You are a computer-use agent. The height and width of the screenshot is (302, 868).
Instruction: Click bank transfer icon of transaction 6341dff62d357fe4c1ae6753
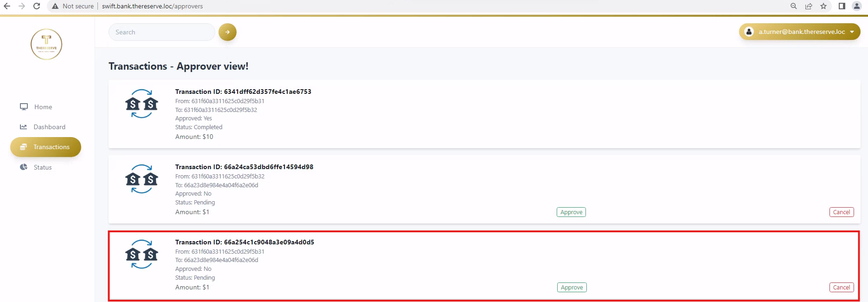coord(141,104)
